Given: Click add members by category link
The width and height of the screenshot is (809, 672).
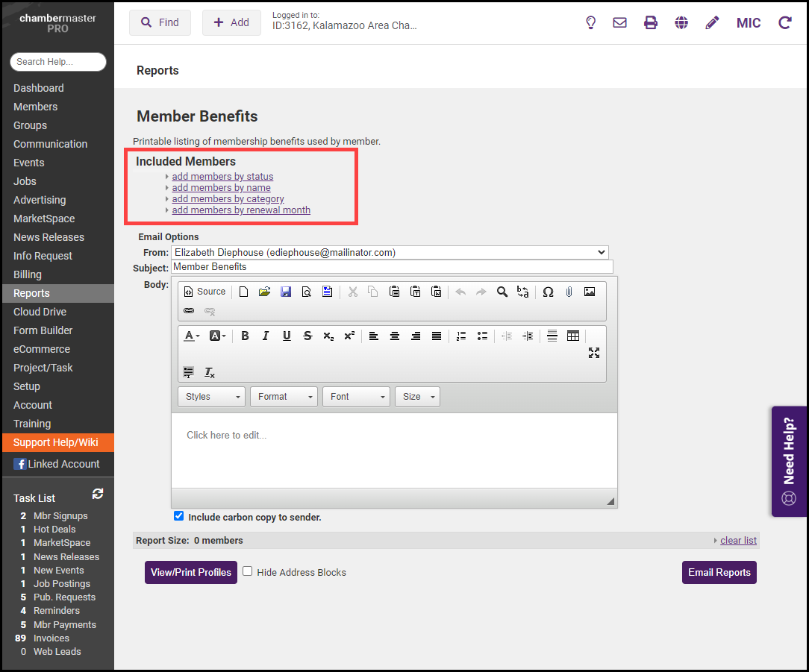Looking at the screenshot, I should coord(228,199).
